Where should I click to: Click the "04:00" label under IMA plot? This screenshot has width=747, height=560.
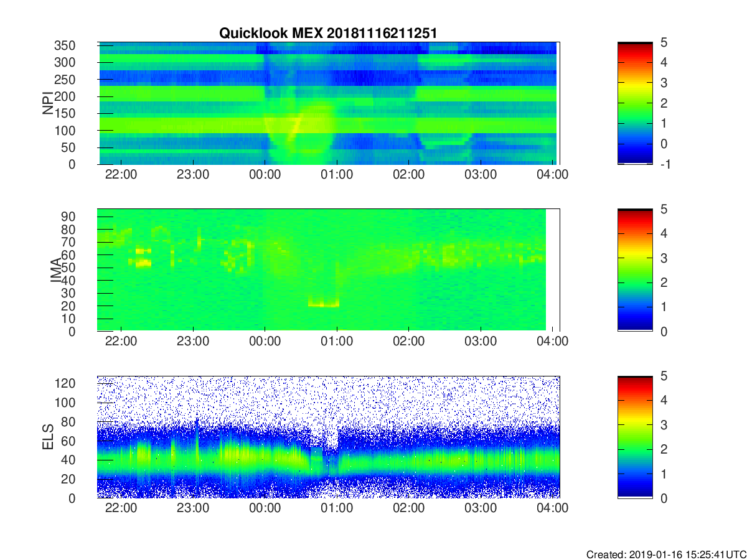point(553,341)
